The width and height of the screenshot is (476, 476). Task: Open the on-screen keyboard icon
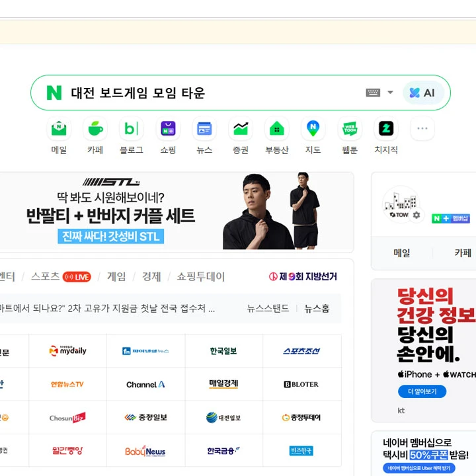[x=373, y=93]
